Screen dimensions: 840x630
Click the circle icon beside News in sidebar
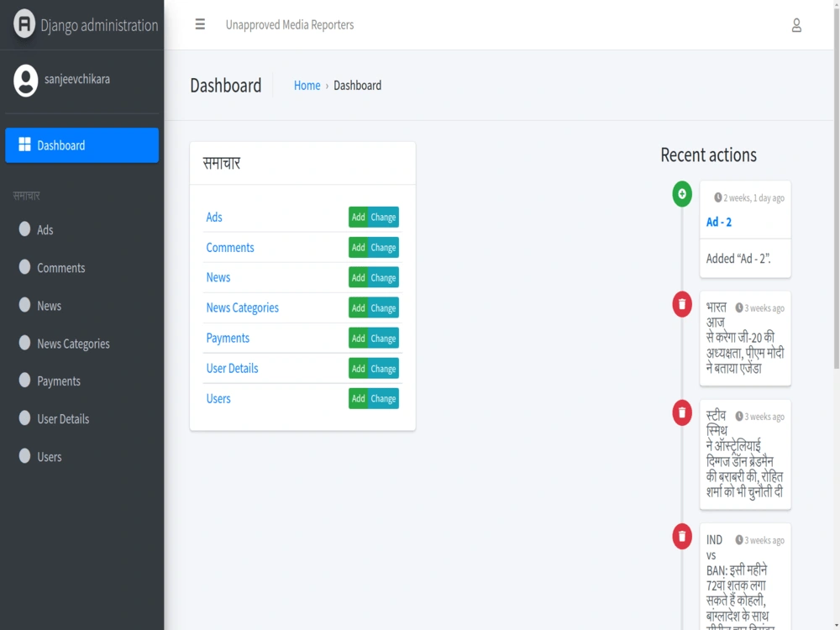pos(24,305)
